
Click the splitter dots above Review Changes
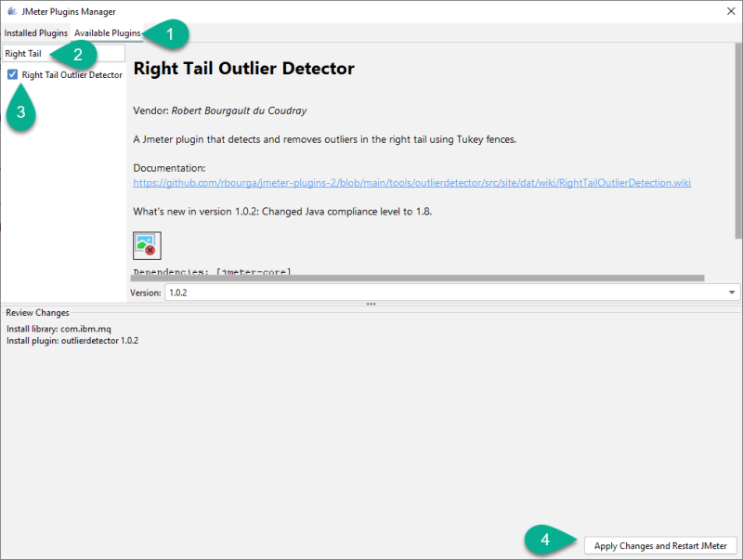[x=371, y=305]
